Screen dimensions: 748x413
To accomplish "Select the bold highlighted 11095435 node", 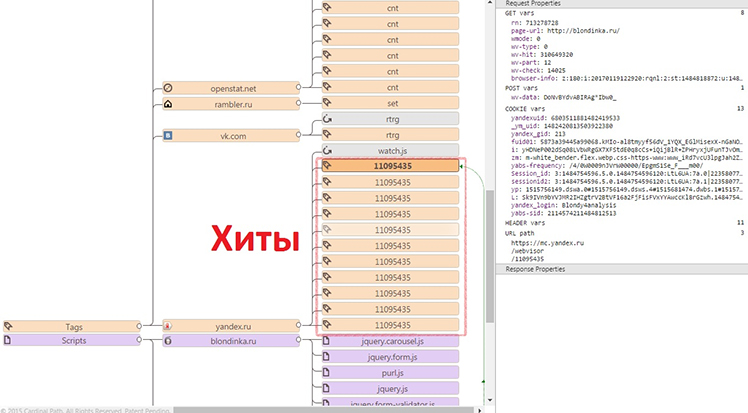I will pyautogui.click(x=390, y=166).
